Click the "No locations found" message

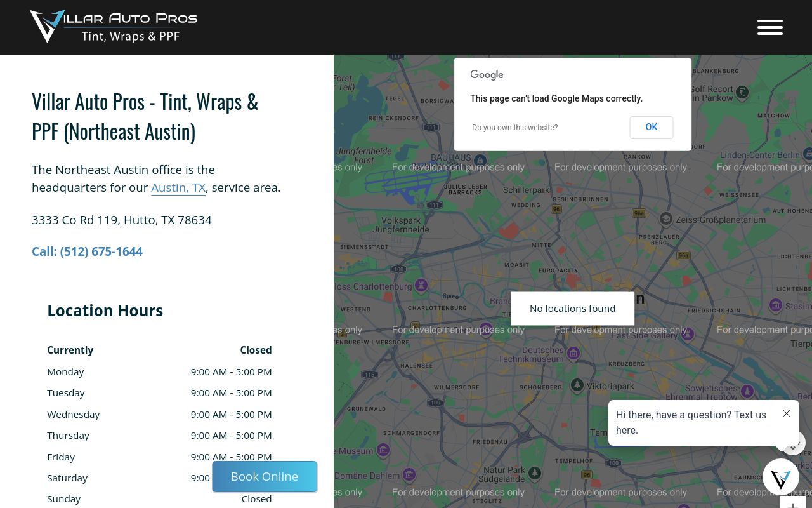(572, 309)
